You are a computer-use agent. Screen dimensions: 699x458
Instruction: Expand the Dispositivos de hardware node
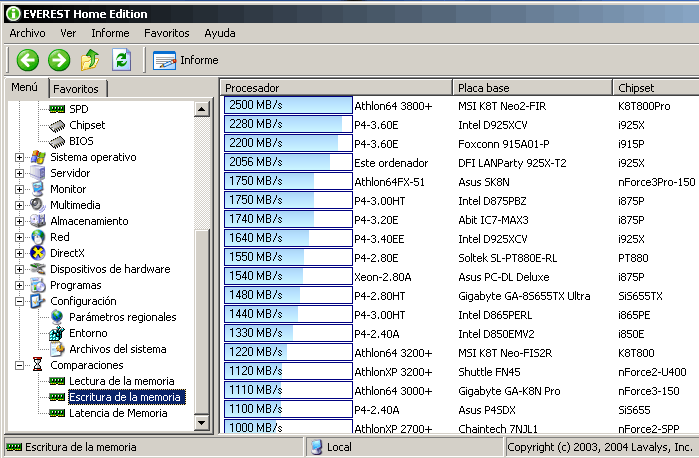click(19, 269)
